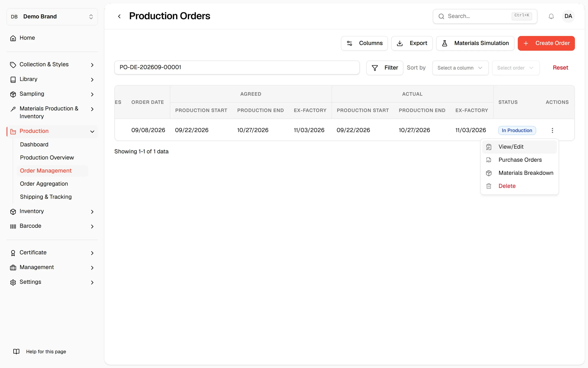Click the In Production status badge
Image resolution: width=588 pixels, height=368 pixels.
(517, 130)
